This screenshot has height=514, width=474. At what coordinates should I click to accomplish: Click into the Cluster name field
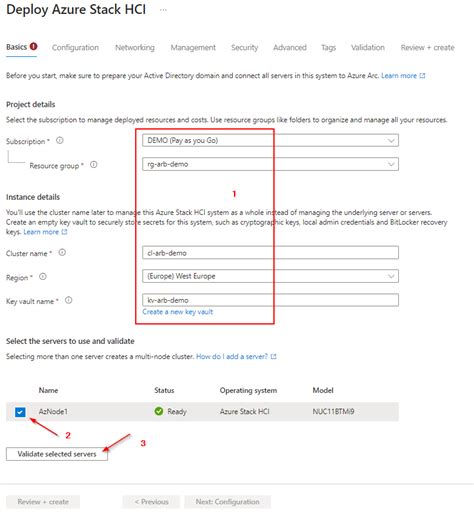tap(270, 253)
